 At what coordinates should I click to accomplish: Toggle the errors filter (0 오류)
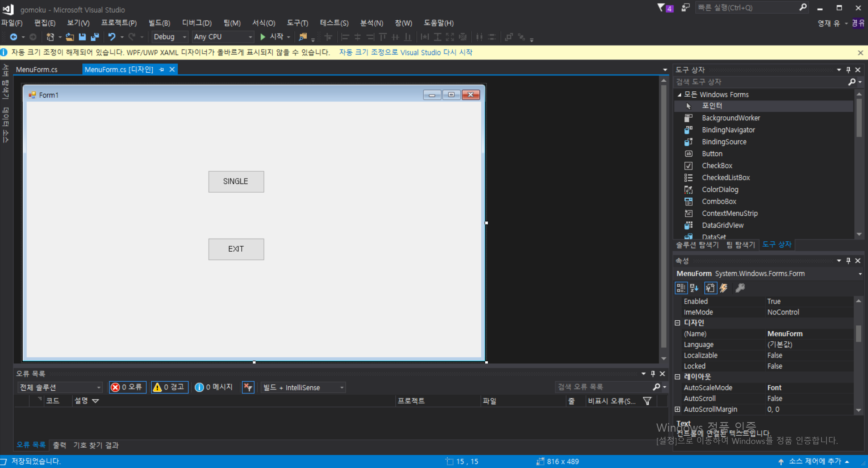pyautogui.click(x=128, y=387)
